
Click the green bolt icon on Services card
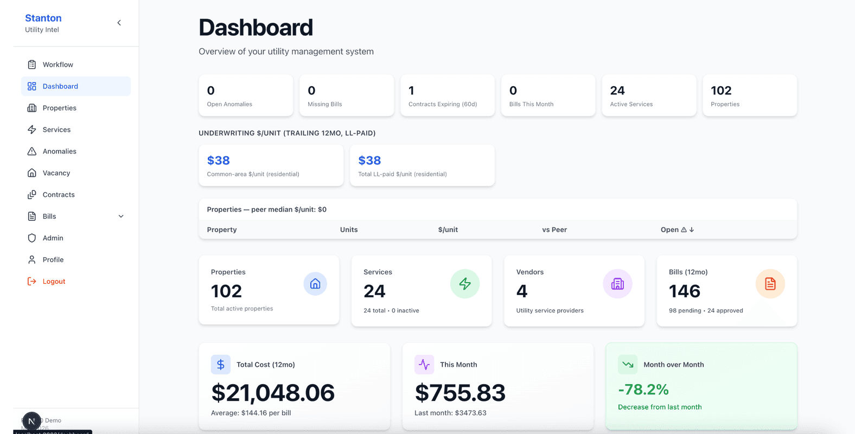click(x=465, y=284)
